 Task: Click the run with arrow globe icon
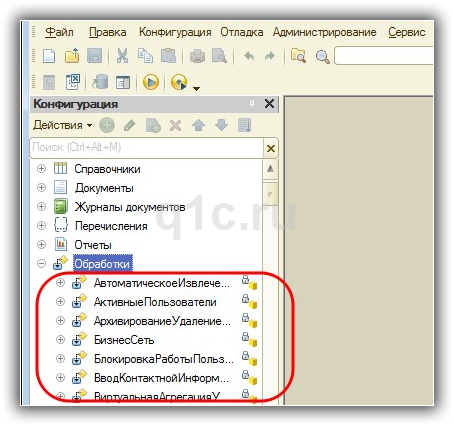coord(179,82)
